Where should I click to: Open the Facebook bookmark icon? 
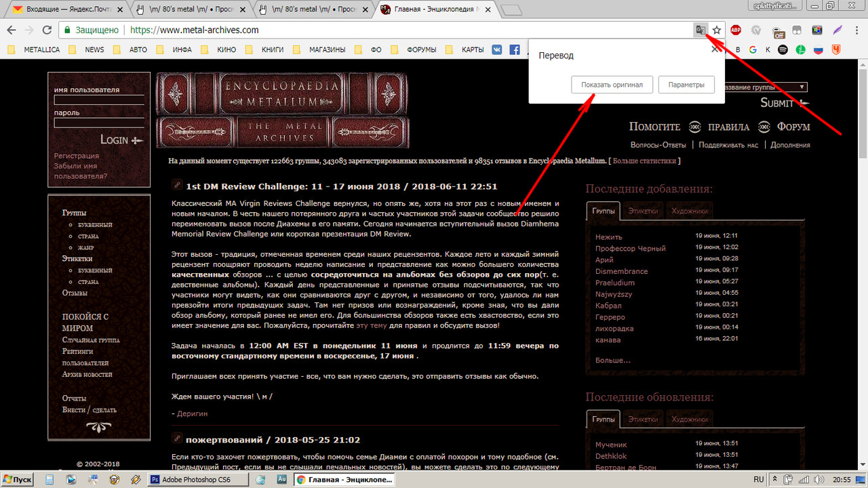(515, 49)
